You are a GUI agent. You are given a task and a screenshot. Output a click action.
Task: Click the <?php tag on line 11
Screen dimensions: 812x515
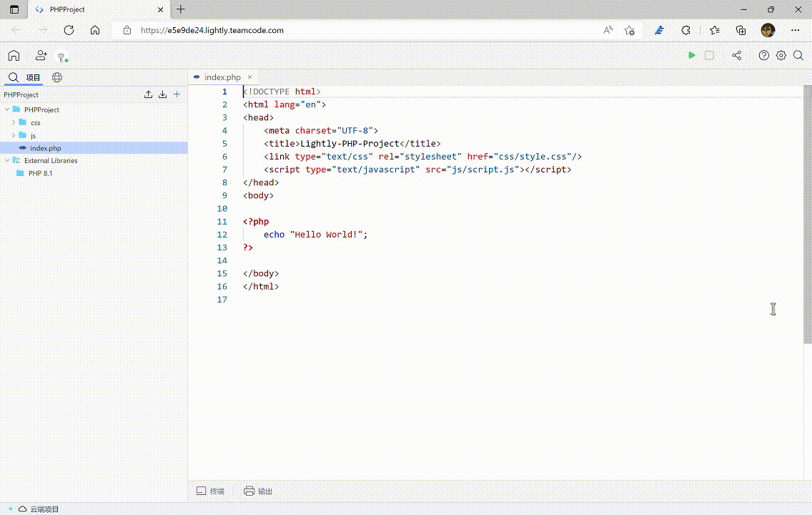click(x=256, y=222)
